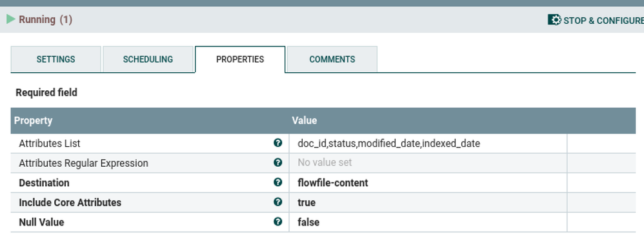Click the Attributes List value doc_id,status,modified_date,indexed_date
Screen dimensions: 644x248
[x=388, y=144]
